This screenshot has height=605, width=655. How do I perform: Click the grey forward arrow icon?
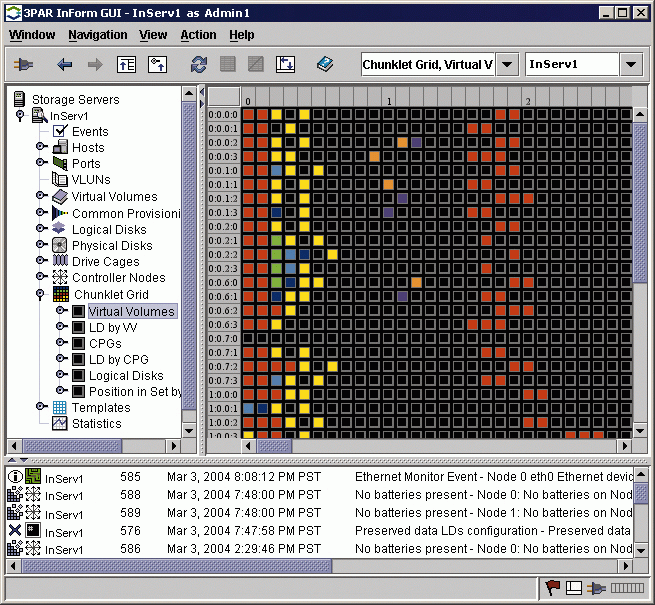click(95, 65)
